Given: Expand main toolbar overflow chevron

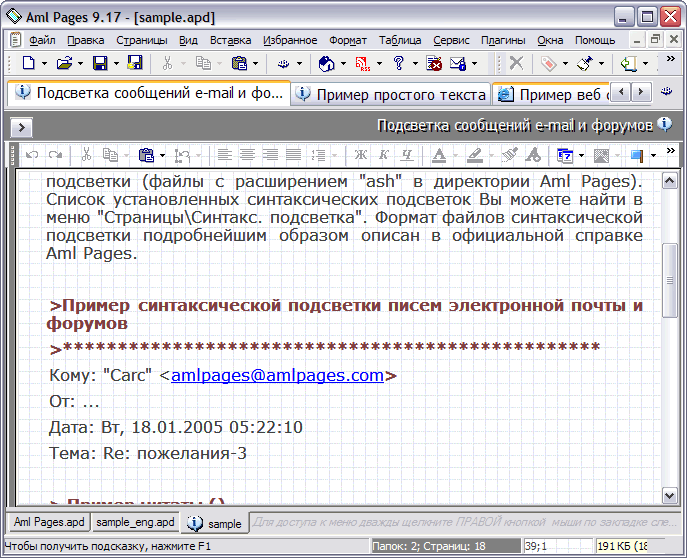Looking at the screenshot, I should (x=670, y=59).
